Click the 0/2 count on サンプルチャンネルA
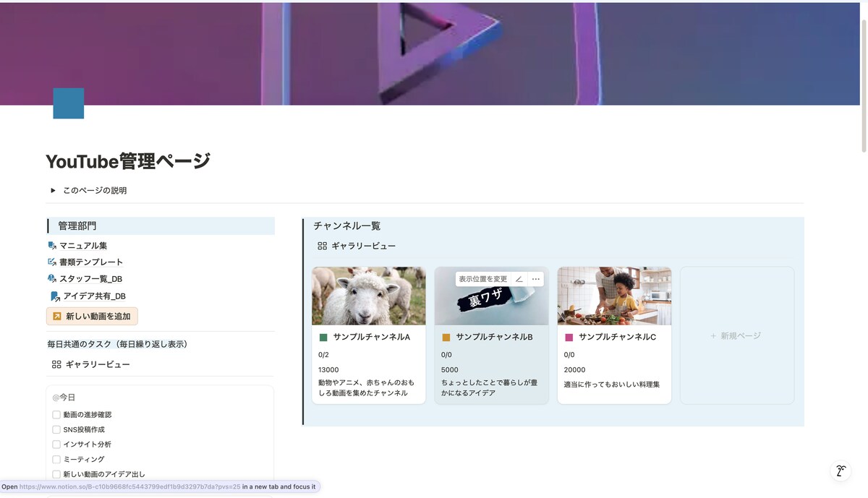The width and height of the screenshot is (868, 498). pos(323,355)
